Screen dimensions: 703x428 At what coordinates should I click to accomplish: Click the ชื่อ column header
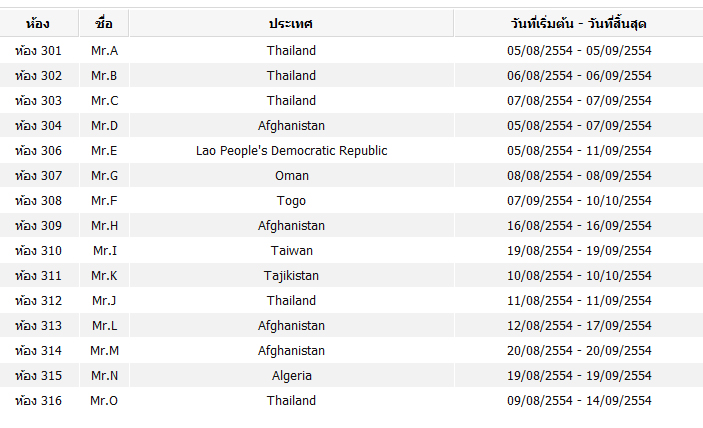[x=104, y=23]
